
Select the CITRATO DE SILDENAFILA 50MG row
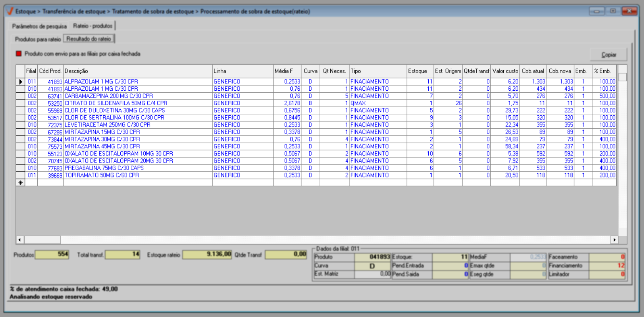[x=116, y=103]
